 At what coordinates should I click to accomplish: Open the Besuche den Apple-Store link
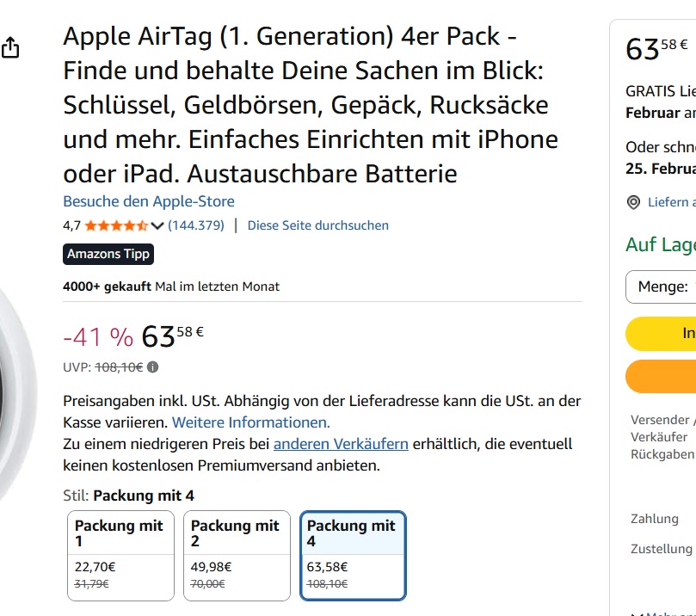pos(149,201)
